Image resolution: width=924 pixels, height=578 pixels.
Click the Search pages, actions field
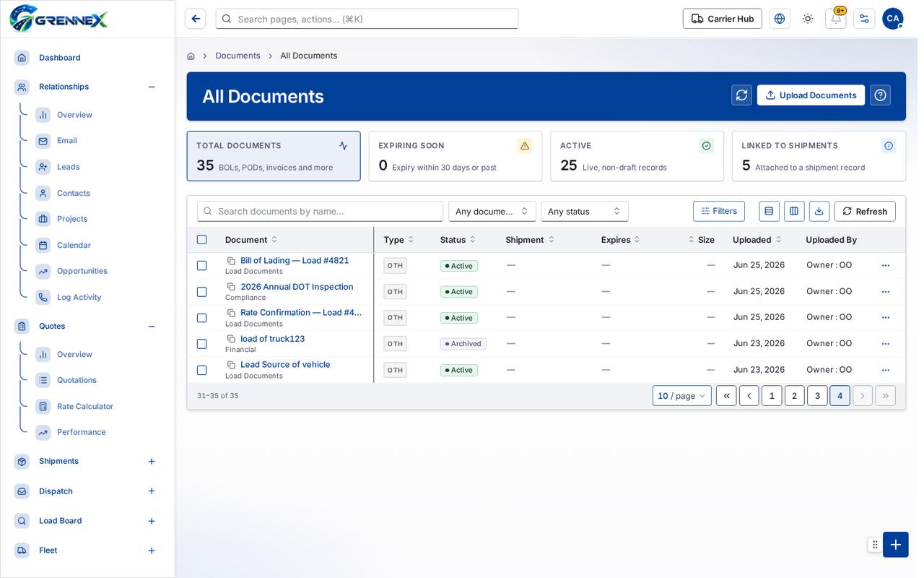click(x=367, y=19)
